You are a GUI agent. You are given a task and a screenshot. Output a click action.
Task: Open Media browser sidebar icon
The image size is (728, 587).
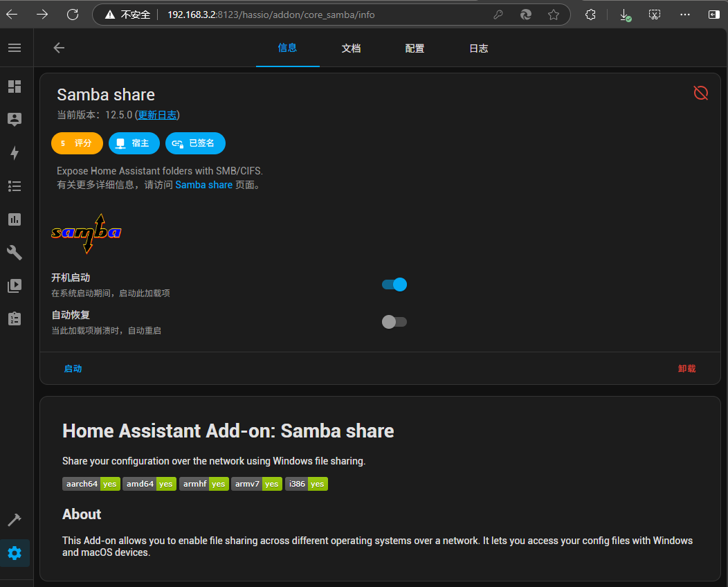pos(15,285)
